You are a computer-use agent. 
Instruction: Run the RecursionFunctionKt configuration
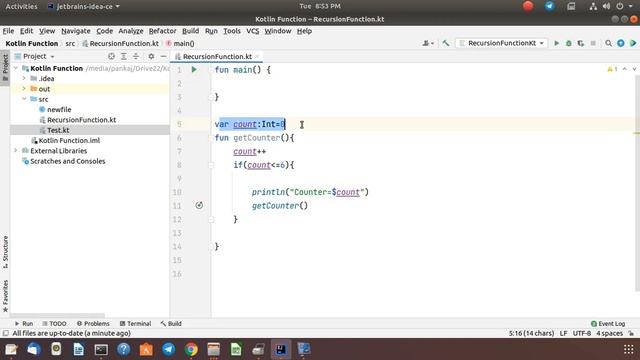(556, 43)
